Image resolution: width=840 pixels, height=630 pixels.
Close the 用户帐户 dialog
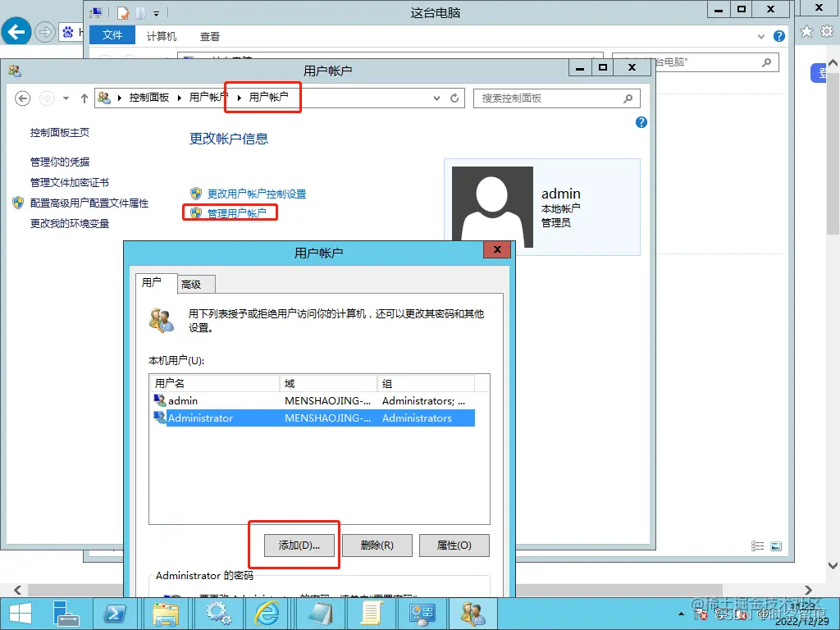pyautogui.click(x=496, y=249)
